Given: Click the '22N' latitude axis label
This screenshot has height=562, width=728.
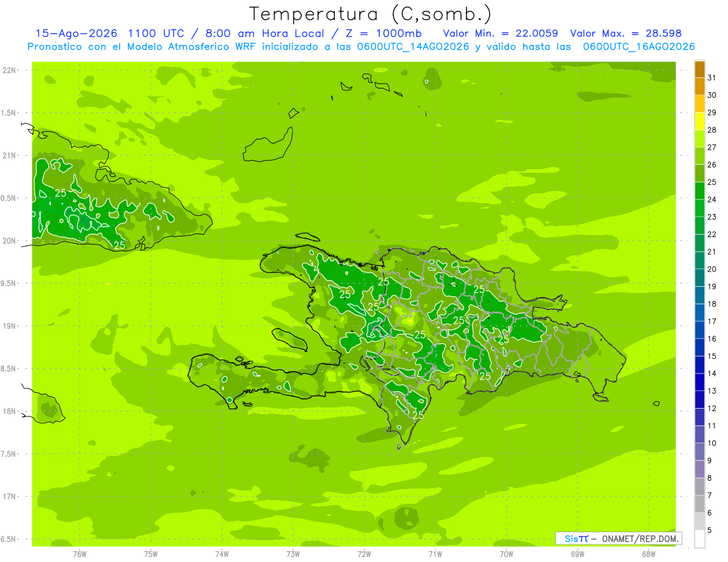Looking at the screenshot, I should tap(10, 70).
